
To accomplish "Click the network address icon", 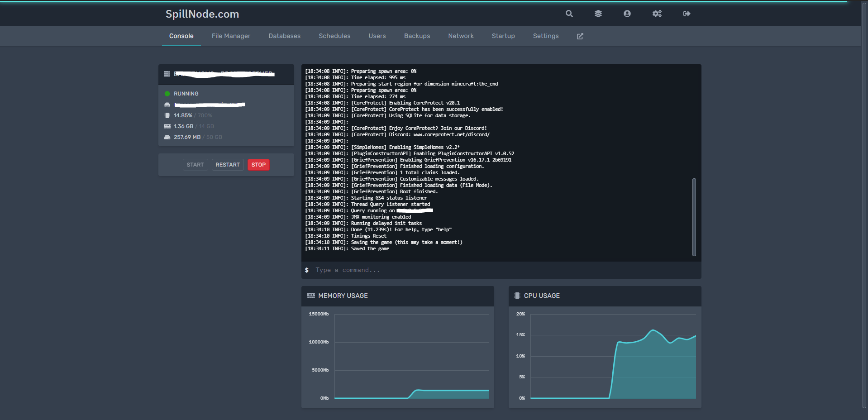I will click(167, 105).
